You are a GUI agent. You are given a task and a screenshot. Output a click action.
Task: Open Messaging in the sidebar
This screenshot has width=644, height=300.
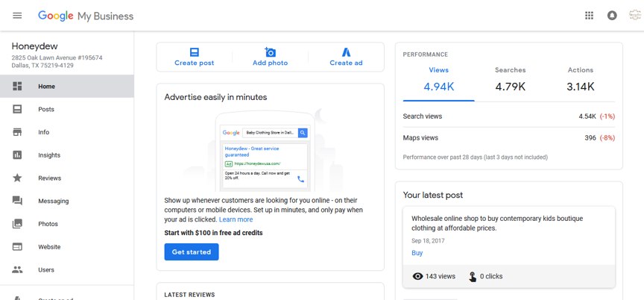click(x=67, y=201)
